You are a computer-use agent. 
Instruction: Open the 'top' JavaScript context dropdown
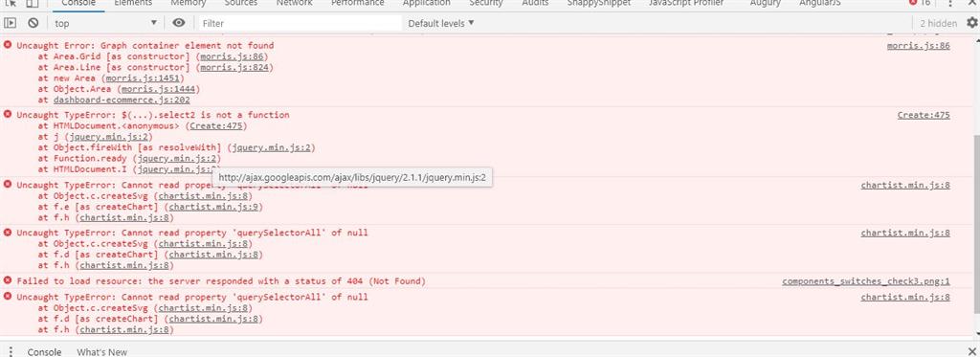tap(105, 23)
